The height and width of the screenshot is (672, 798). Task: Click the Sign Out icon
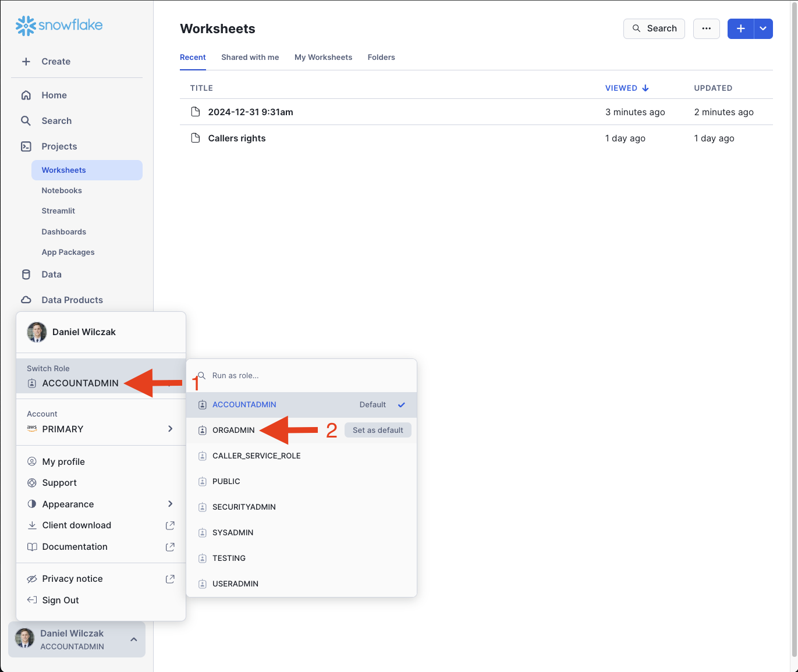(32, 600)
